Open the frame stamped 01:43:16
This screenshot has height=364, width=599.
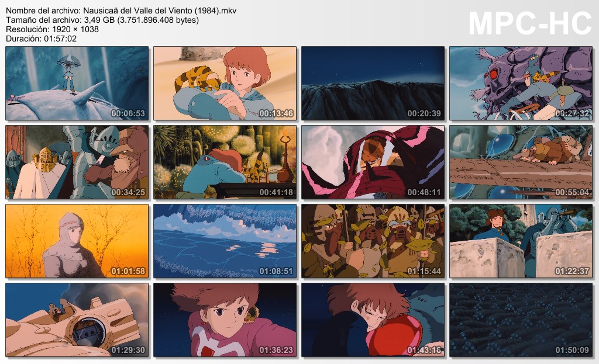[373, 320]
